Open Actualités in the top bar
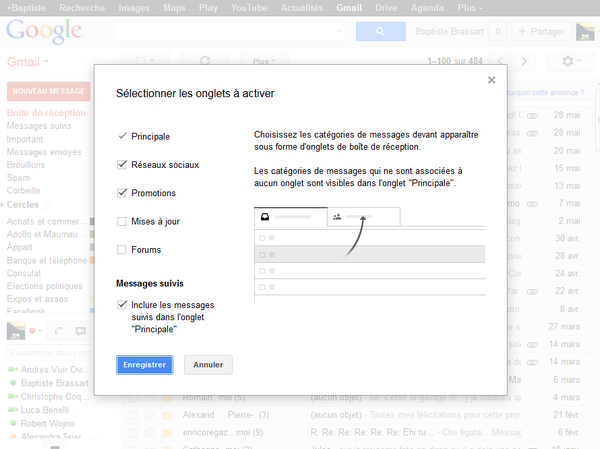The height and width of the screenshot is (449, 600). pyautogui.click(x=302, y=8)
